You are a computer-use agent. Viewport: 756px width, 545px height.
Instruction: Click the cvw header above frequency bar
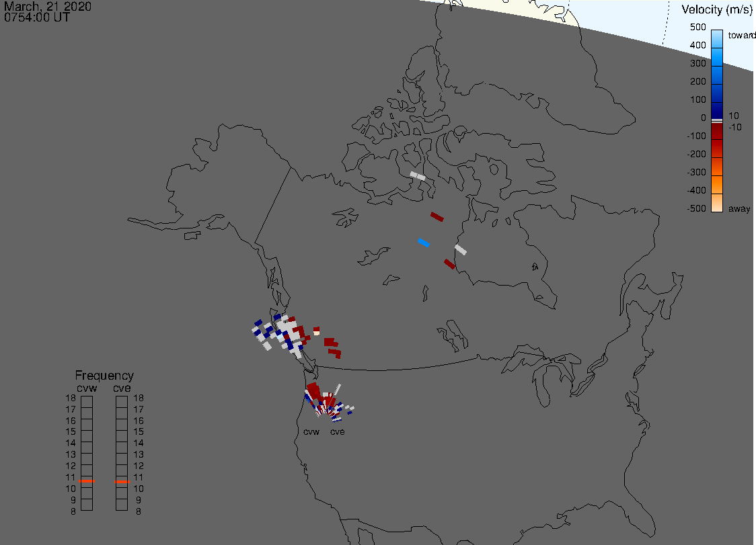tap(87, 388)
